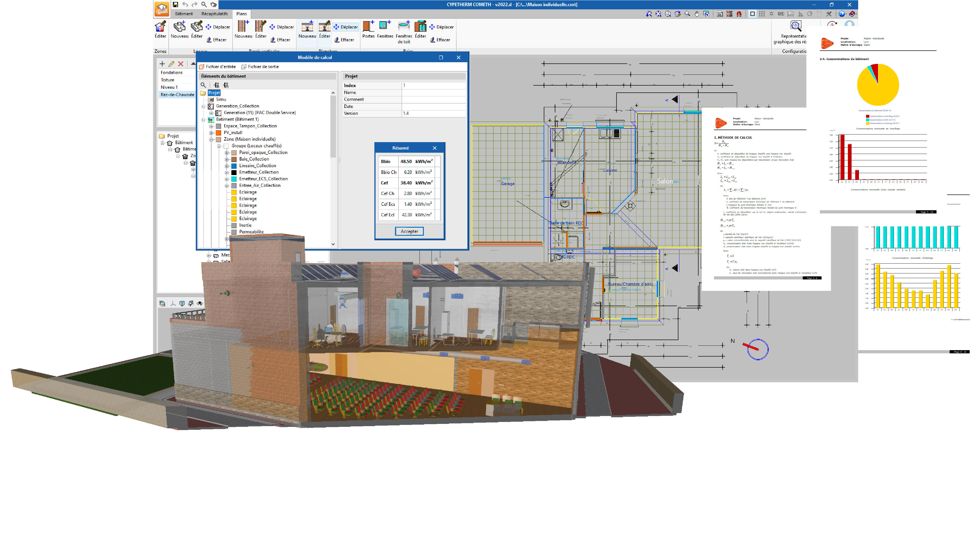
Task: Click the red magnet snap icon
Action: click(x=739, y=14)
